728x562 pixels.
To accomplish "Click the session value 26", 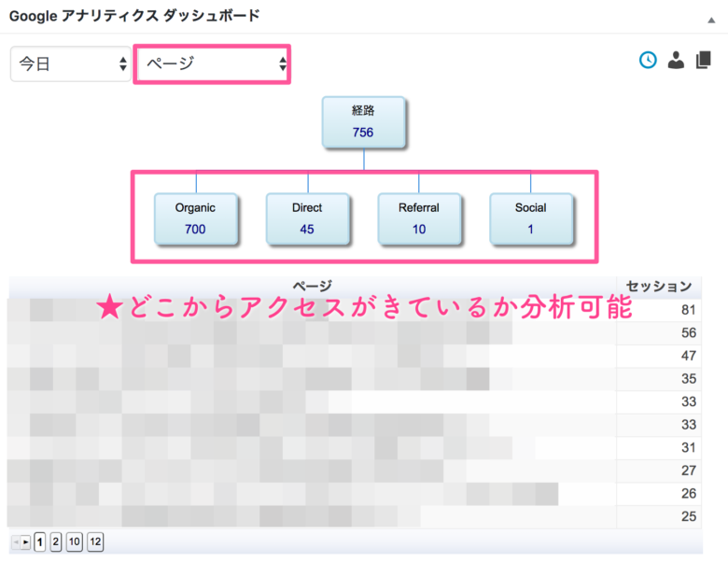I will coord(689,493).
